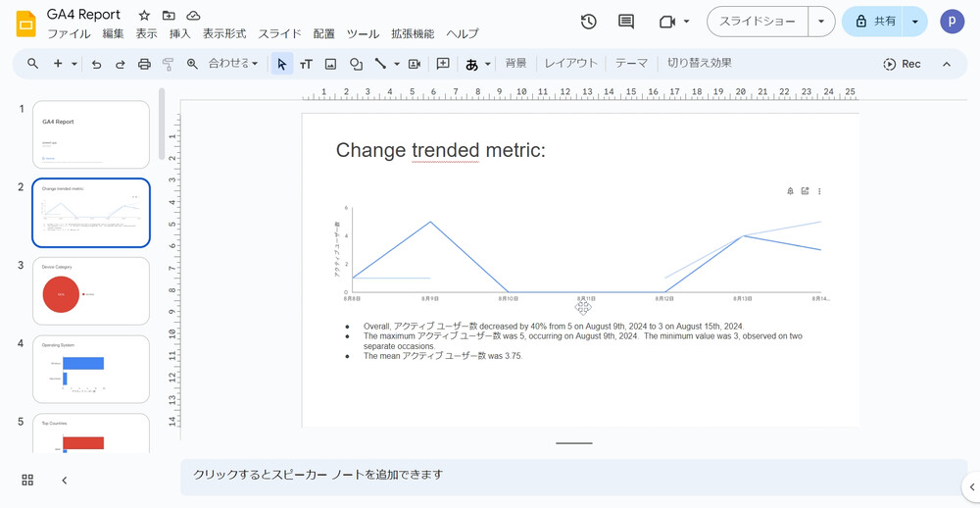Select the text box tool

(x=306, y=64)
